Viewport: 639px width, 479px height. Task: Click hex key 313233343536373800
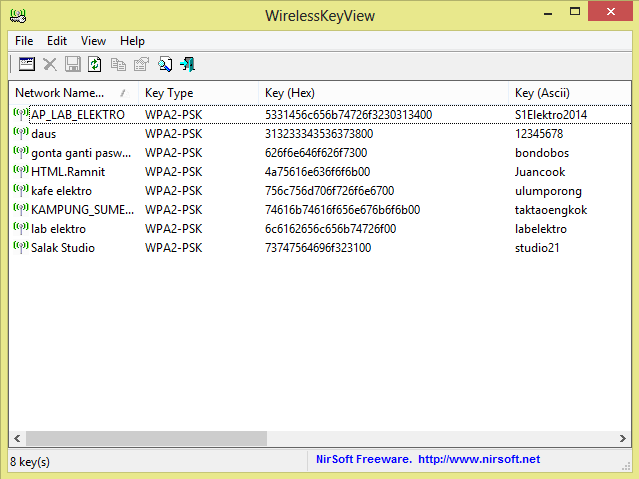[319, 134]
